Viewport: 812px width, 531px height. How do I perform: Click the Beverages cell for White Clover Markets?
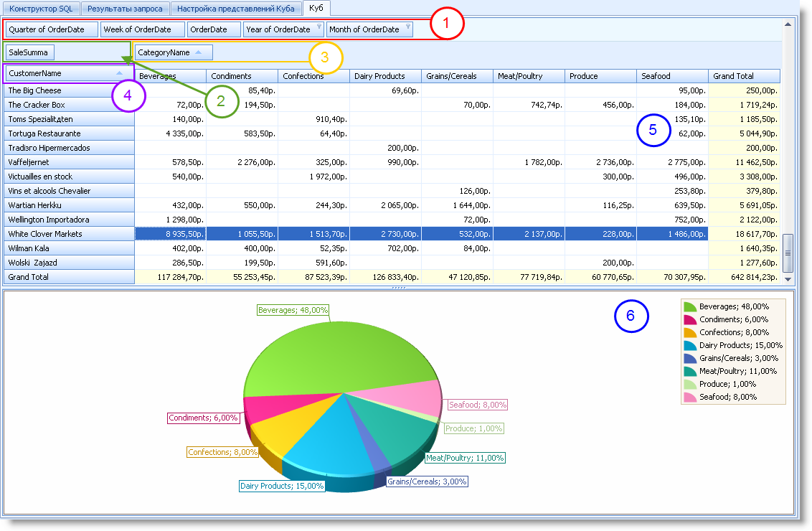(170, 234)
